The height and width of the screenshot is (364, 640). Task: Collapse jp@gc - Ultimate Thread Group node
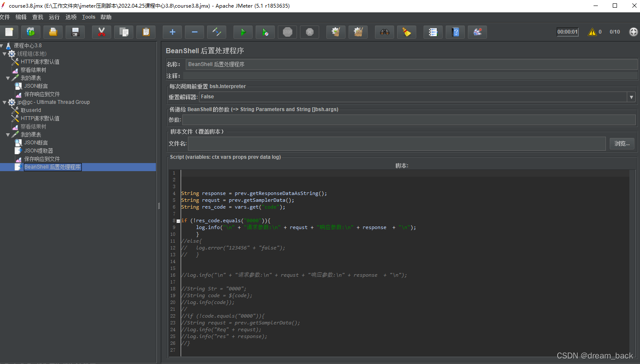pyautogui.click(x=5, y=102)
